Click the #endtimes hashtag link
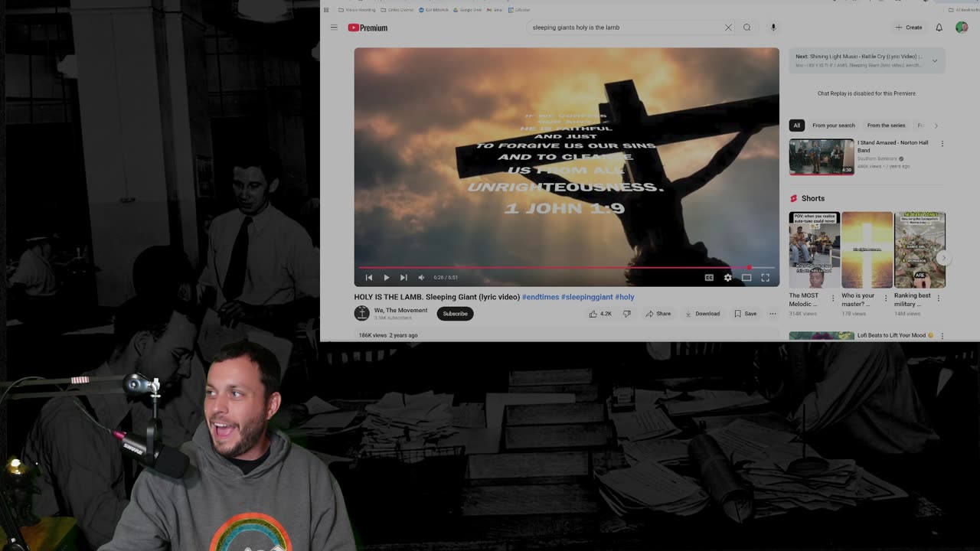The height and width of the screenshot is (551, 980). pyautogui.click(x=541, y=297)
